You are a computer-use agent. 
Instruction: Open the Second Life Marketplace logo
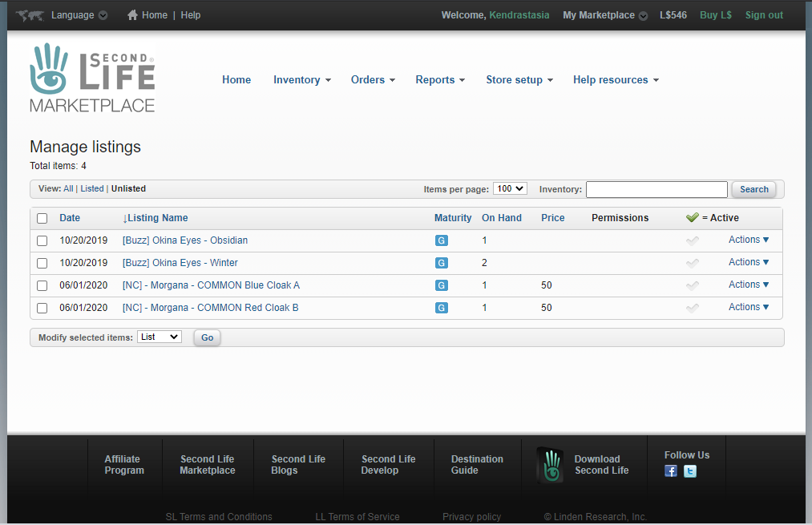(x=92, y=78)
